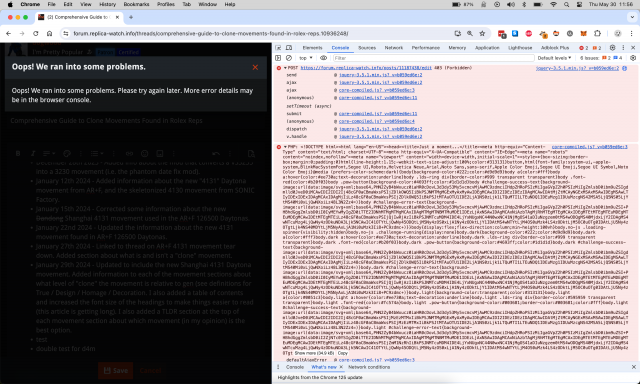Open jquery link beside 'v.handle'
This screenshot has height=384, width=640.
click(x=380, y=137)
